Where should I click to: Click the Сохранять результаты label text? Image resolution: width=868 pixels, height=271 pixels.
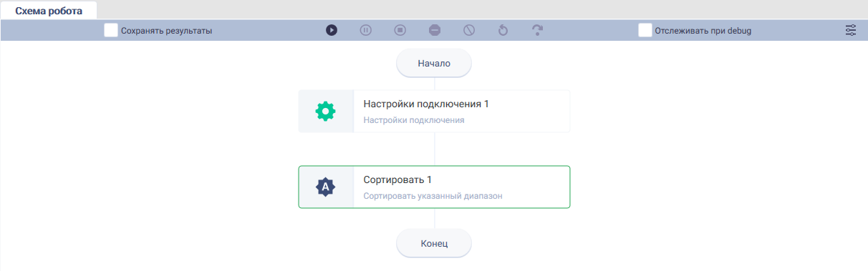(x=167, y=31)
